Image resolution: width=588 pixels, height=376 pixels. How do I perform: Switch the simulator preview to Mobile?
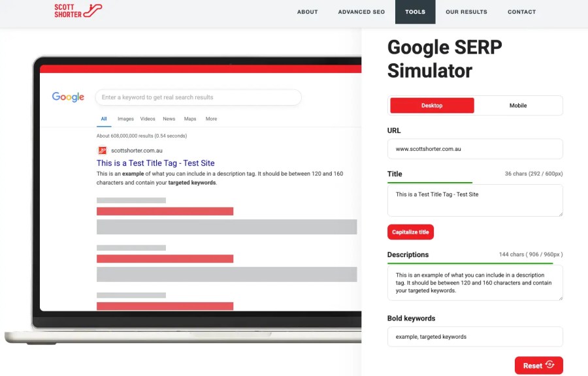(518, 104)
